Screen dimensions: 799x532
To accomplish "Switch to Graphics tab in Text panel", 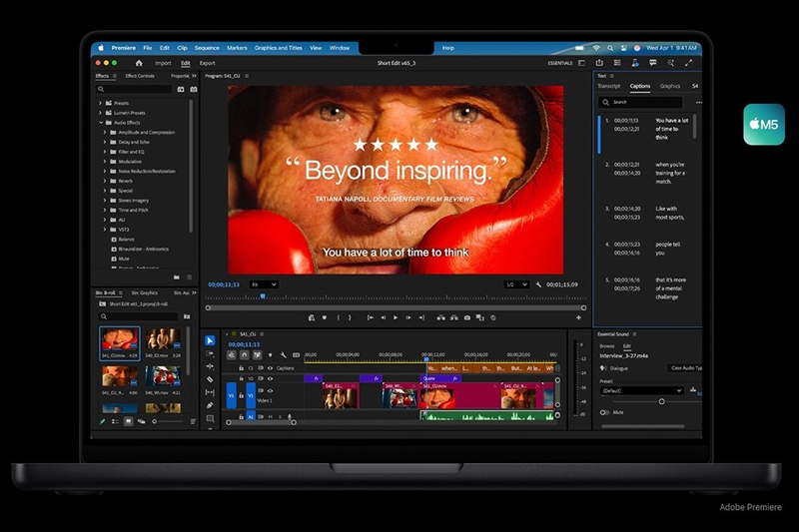I will 669,86.
